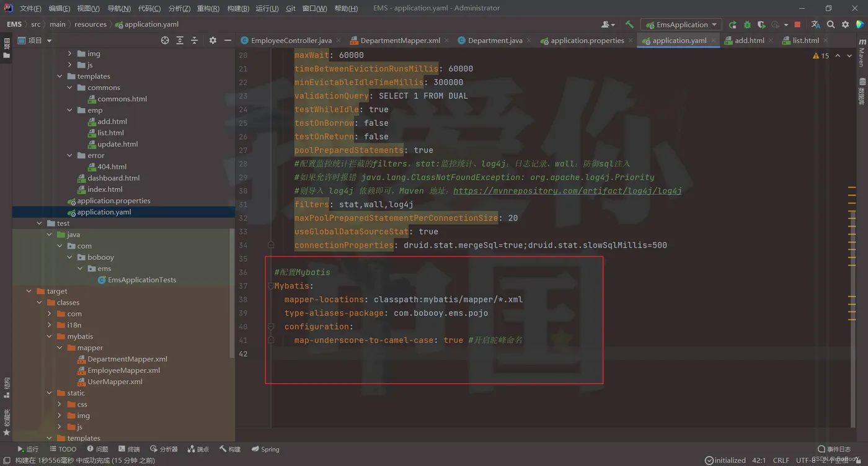Collapse the mybatis folder under classes
Screen dimensions: 868x466
(50, 336)
